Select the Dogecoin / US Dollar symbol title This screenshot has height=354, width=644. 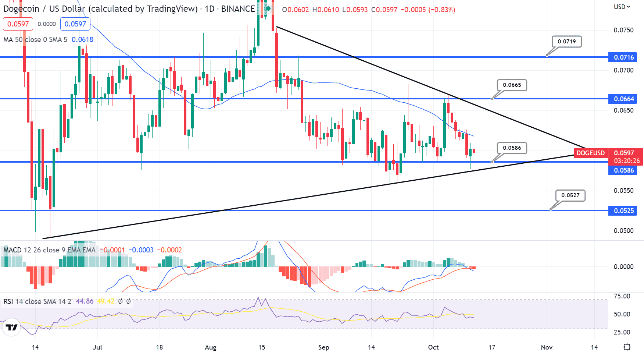coord(100,9)
